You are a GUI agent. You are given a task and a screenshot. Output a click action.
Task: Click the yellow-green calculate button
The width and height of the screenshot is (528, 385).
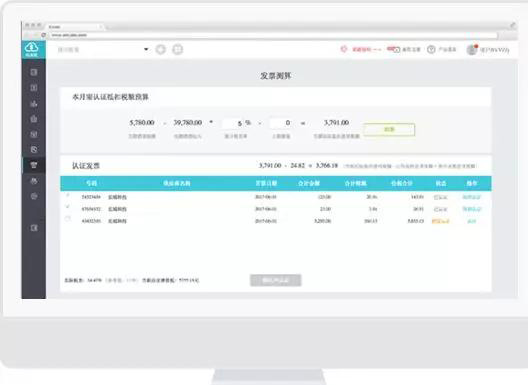coord(389,130)
